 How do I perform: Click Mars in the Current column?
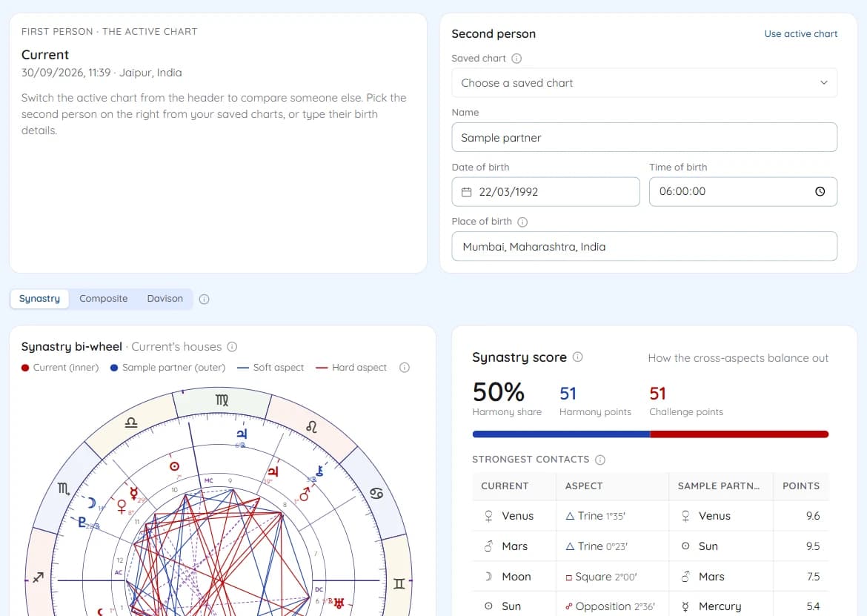point(515,546)
